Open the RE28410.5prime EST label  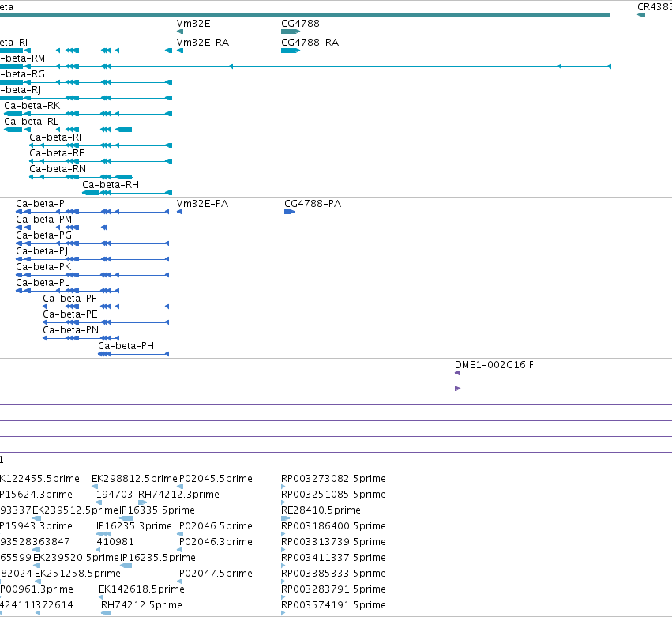(321, 510)
